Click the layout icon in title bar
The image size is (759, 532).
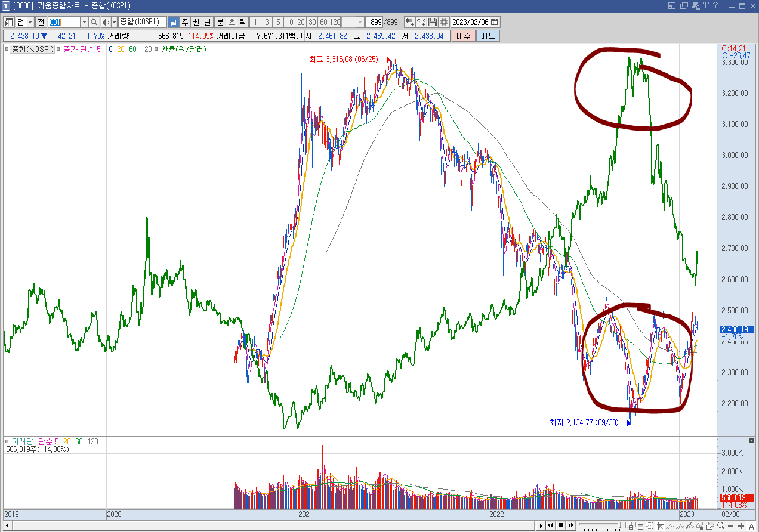point(672,5)
